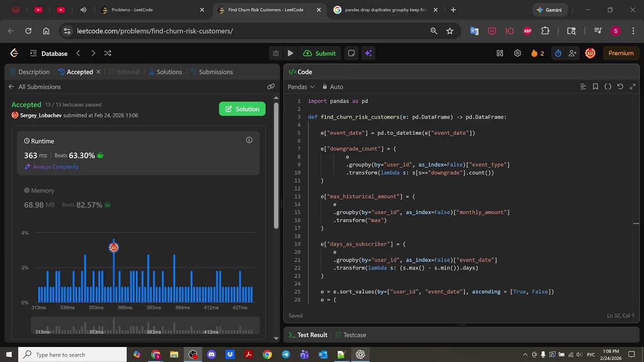The image size is (644, 362).
Task: Open the notes icon beside Submit
Action: (x=351, y=53)
